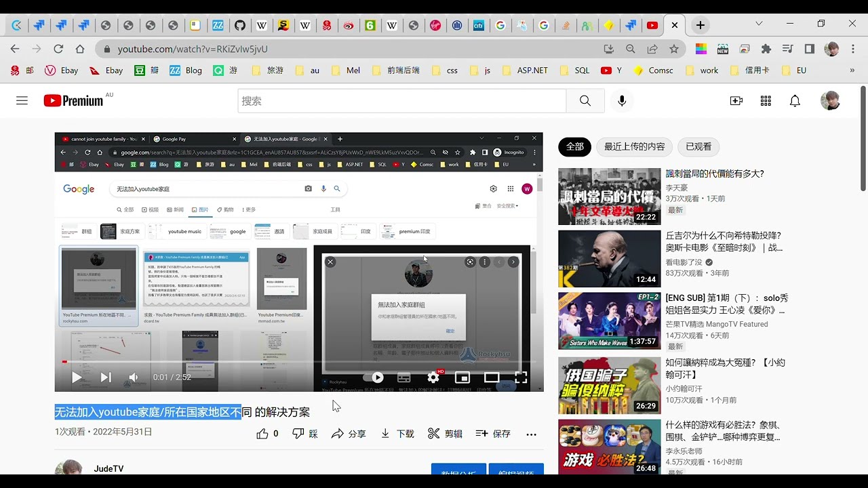The image size is (868, 488).
Task: Toggle subtitles in the player
Action: (x=403, y=378)
